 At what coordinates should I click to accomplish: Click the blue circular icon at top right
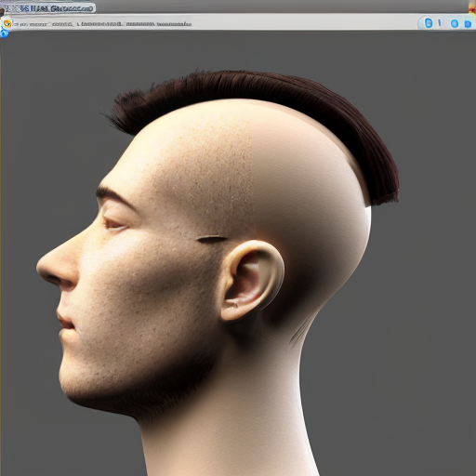(x=455, y=23)
